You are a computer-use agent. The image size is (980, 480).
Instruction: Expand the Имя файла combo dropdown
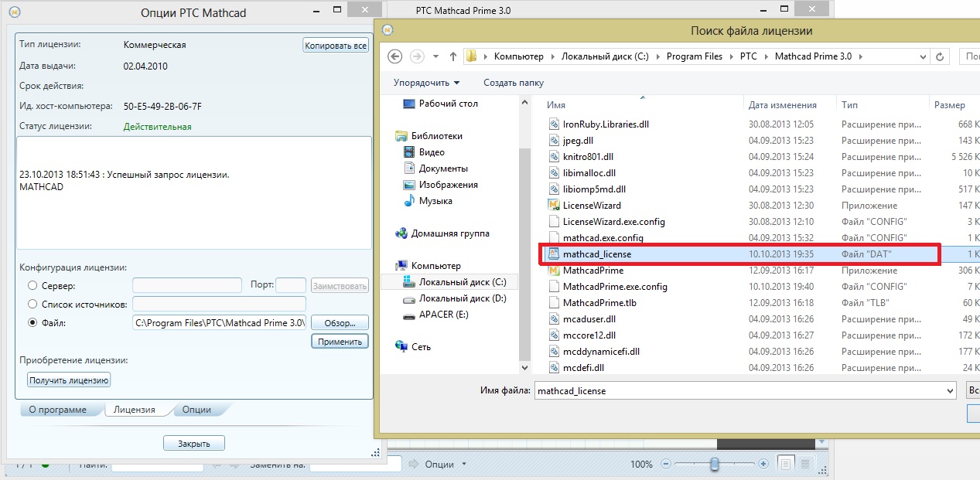point(951,391)
